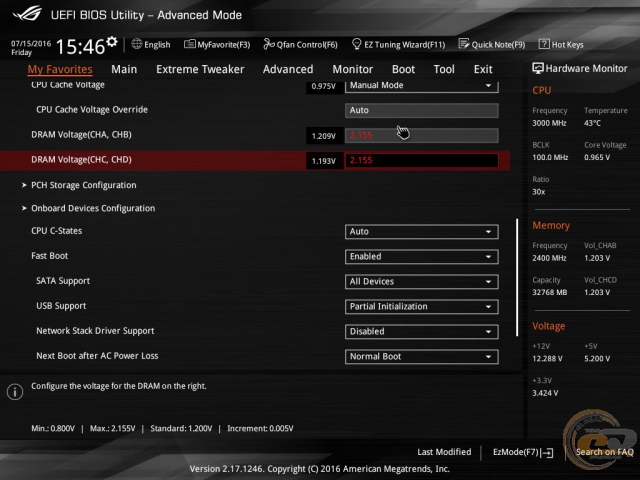Screen dimensions: 640x480
Task: Open USB Support Partial Initialization dropdown
Action: click(x=422, y=307)
